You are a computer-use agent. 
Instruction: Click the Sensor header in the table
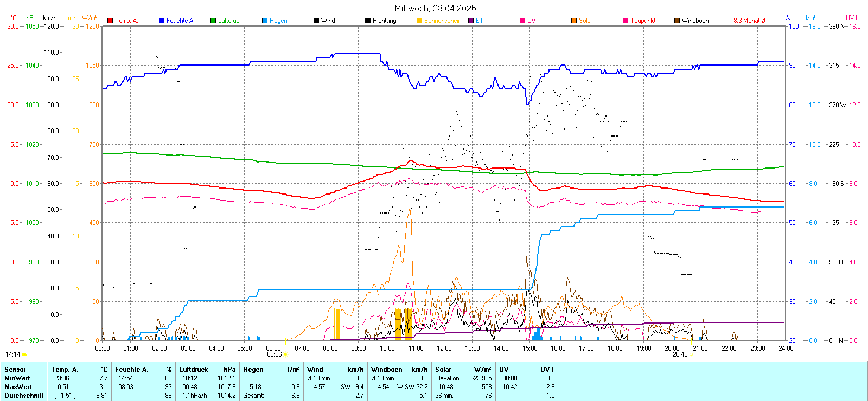[15, 370]
